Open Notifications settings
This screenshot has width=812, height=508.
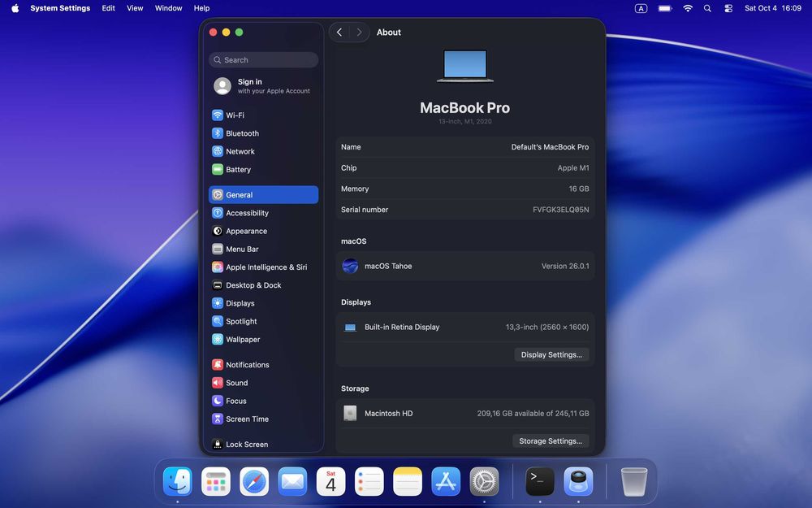tap(263, 365)
